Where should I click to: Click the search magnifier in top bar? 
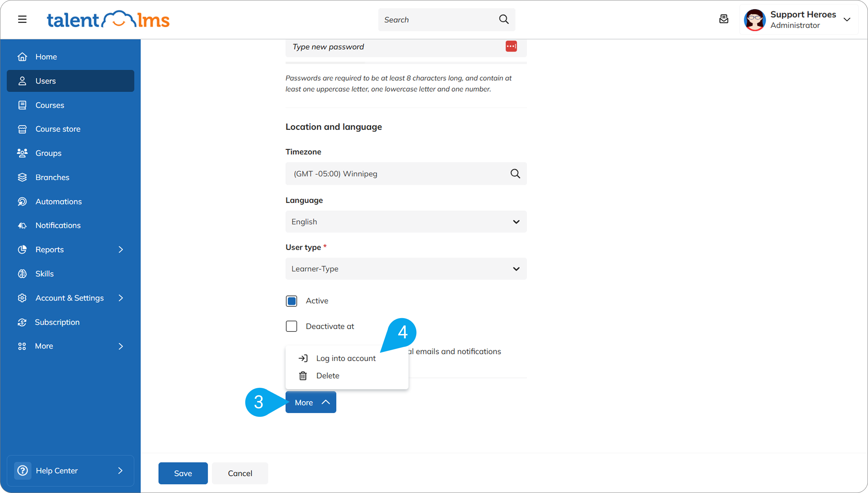(504, 19)
